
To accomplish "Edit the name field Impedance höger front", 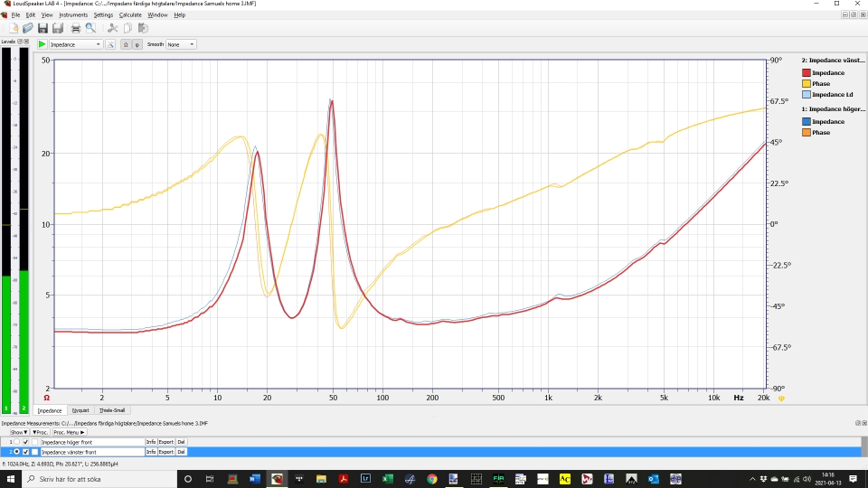I will 92,442.
